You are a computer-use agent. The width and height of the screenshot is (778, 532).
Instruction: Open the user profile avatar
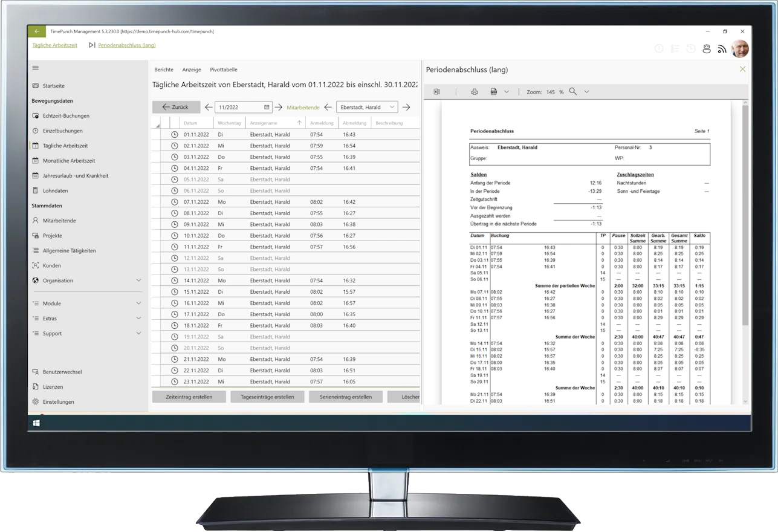pyautogui.click(x=740, y=49)
